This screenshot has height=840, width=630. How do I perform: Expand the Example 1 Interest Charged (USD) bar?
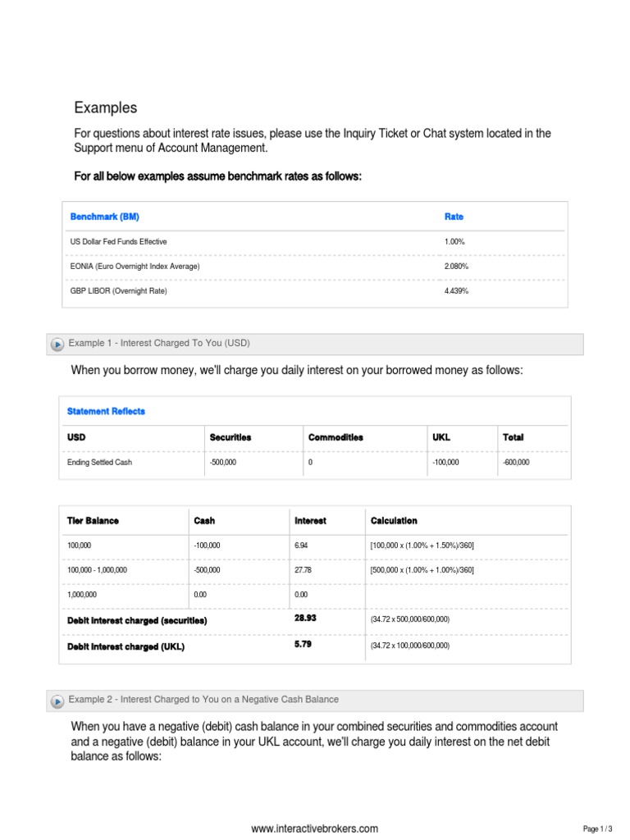click(164, 343)
